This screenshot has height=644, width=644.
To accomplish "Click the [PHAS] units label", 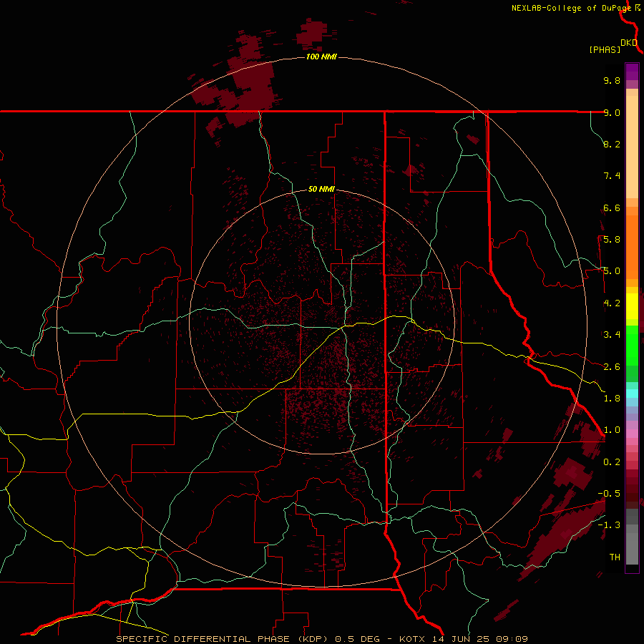I will click(605, 49).
